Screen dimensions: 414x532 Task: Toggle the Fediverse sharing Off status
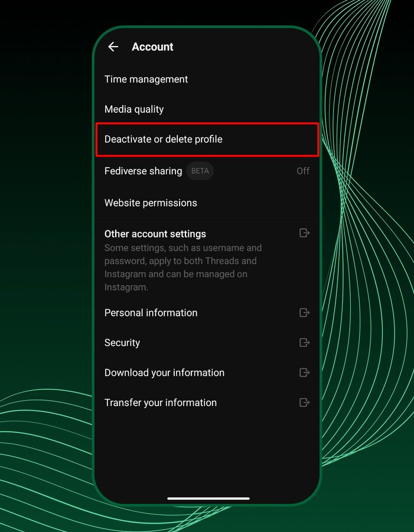click(302, 171)
